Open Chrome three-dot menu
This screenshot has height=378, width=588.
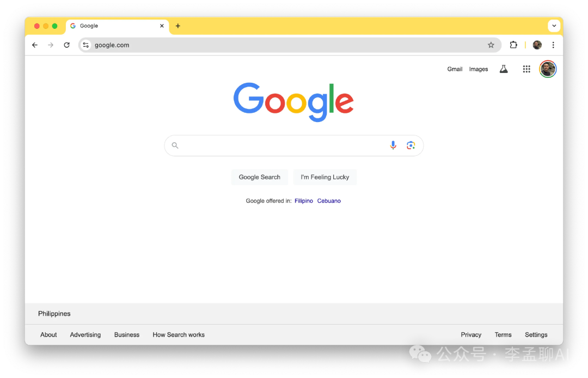tap(553, 45)
